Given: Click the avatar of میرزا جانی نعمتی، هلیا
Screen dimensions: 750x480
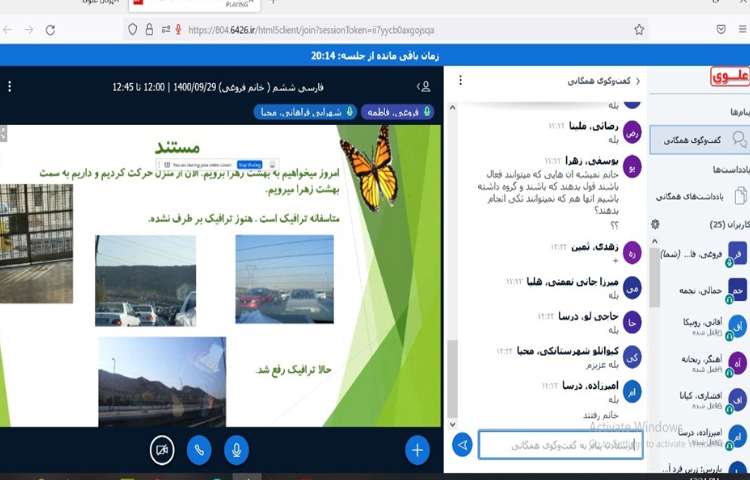Looking at the screenshot, I should (x=632, y=288).
